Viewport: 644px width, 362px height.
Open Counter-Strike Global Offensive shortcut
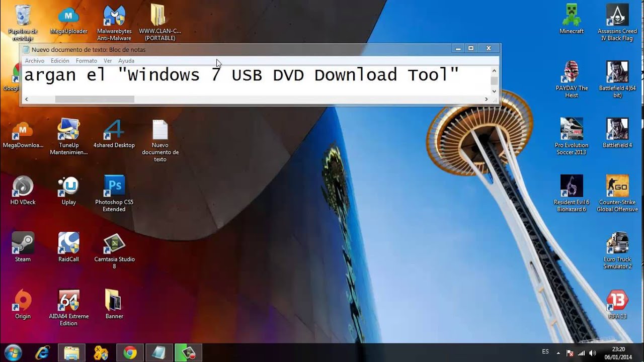coord(617,194)
